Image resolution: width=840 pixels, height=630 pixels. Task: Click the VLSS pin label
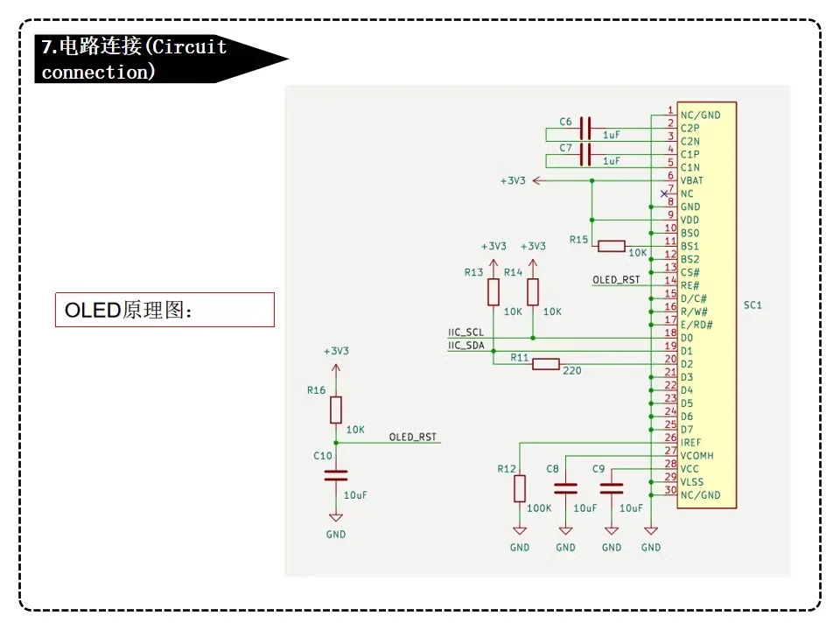(x=691, y=482)
